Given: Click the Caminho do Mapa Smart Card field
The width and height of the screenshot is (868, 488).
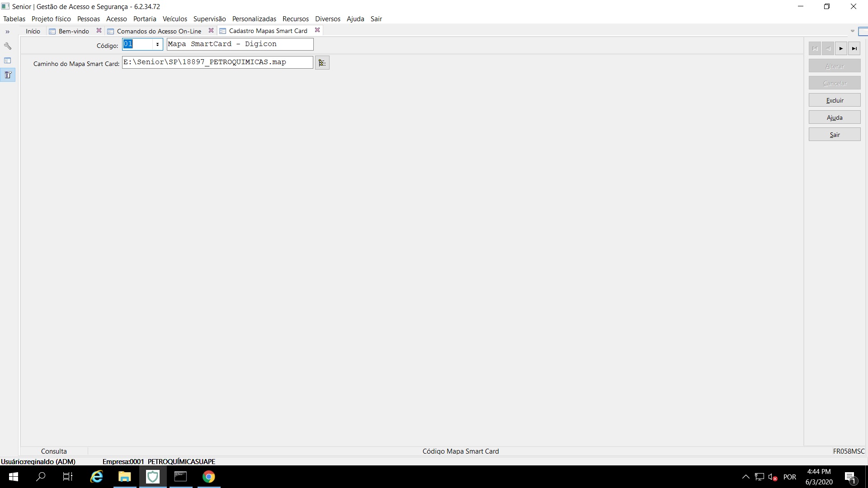Looking at the screenshot, I should (217, 62).
